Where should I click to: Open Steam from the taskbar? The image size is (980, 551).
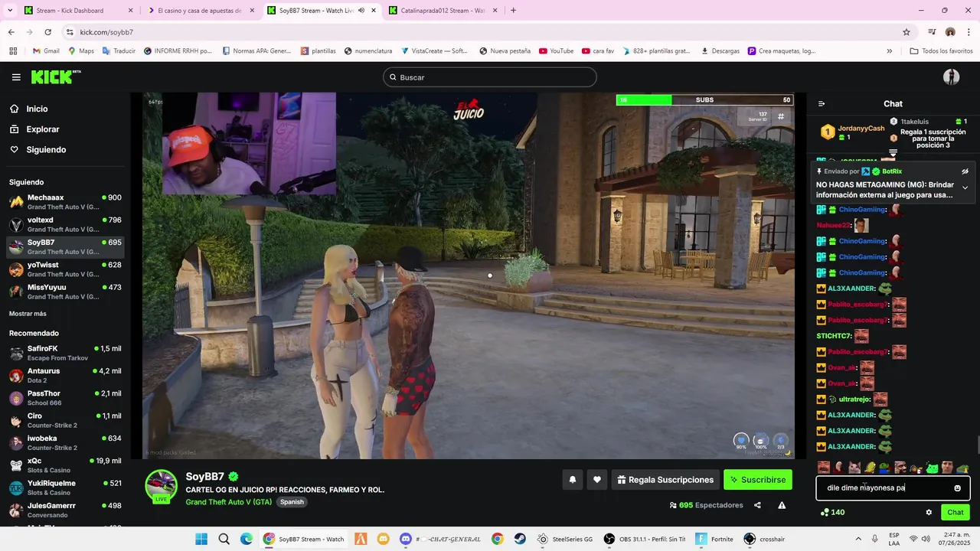coord(520,539)
